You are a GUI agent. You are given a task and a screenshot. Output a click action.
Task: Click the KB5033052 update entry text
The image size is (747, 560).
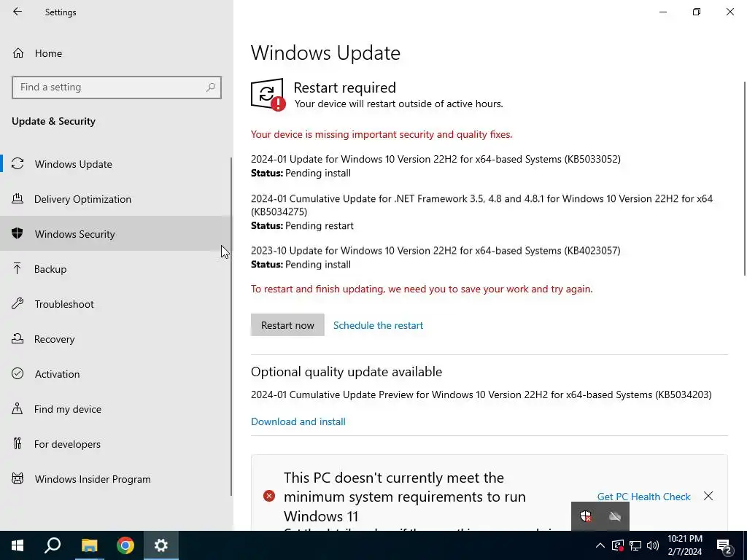[436, 159]
